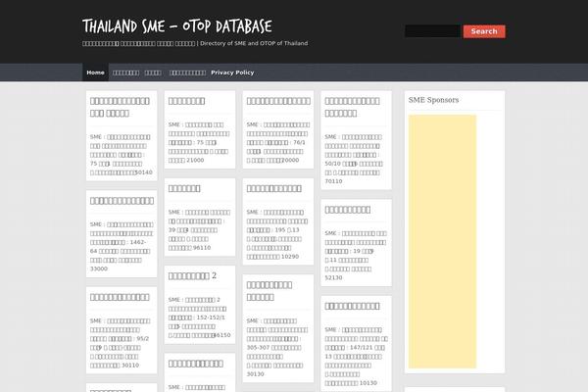
Task: Click the 'SME Sponsors' sidebar heading
Action: [x=433, y=100]
